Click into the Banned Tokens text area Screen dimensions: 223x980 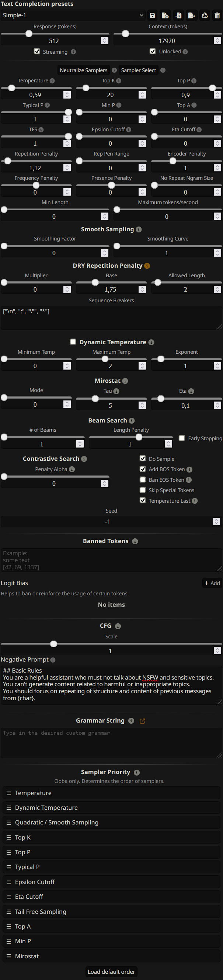tap(111, 560)
